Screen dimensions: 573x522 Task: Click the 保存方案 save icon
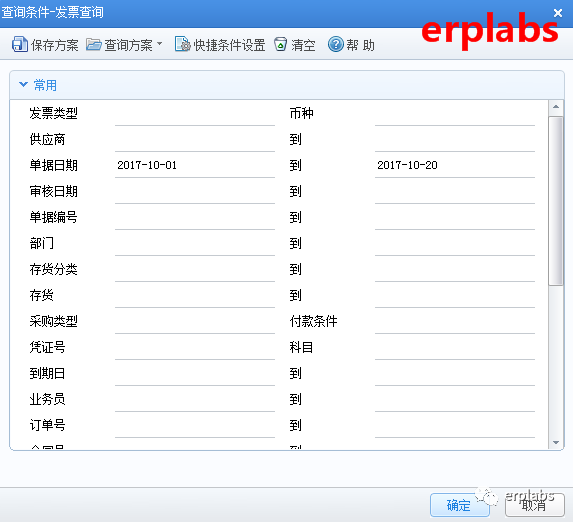(20, 45)
